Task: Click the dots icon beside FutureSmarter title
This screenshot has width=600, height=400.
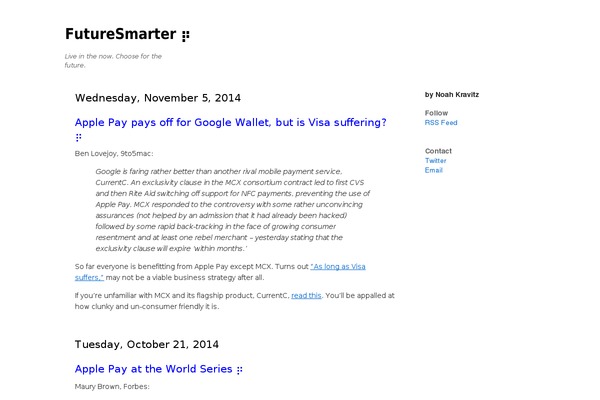Action: click(x=186, y=36)
